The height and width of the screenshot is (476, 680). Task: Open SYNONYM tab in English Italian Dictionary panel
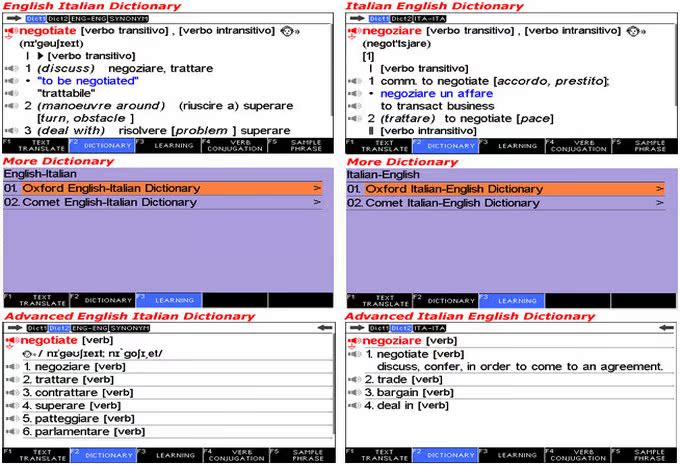click(x=128, y=19)
